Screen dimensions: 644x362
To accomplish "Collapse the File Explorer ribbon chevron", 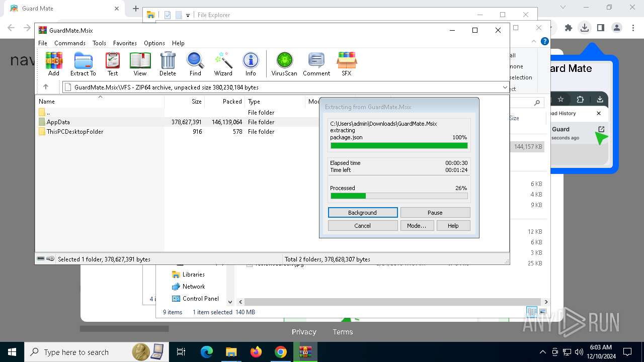I will click(x=534, y=42).
